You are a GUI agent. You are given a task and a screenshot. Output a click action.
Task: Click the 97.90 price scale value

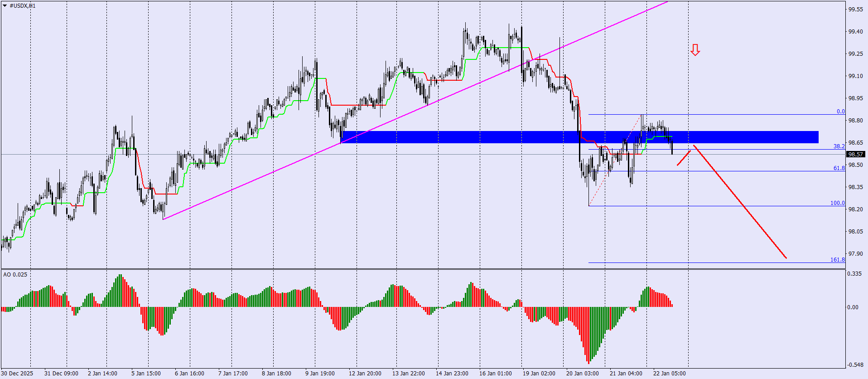pyautogui.click(x=855, y=254)
